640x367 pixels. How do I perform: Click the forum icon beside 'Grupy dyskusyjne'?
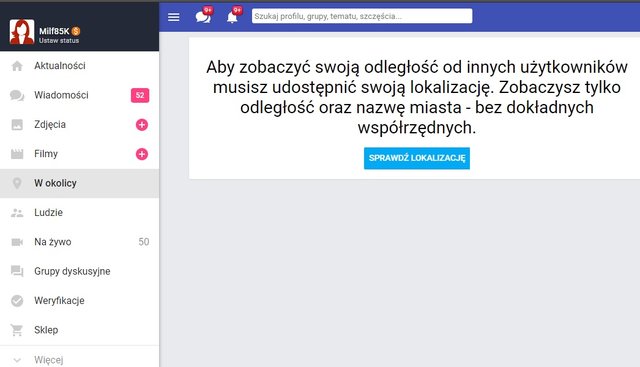coord(17,271)
